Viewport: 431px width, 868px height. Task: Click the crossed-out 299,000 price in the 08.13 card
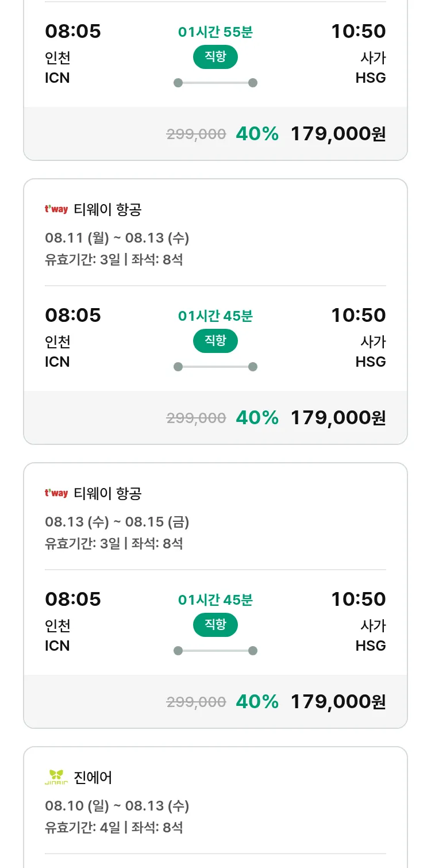point(196,702)
